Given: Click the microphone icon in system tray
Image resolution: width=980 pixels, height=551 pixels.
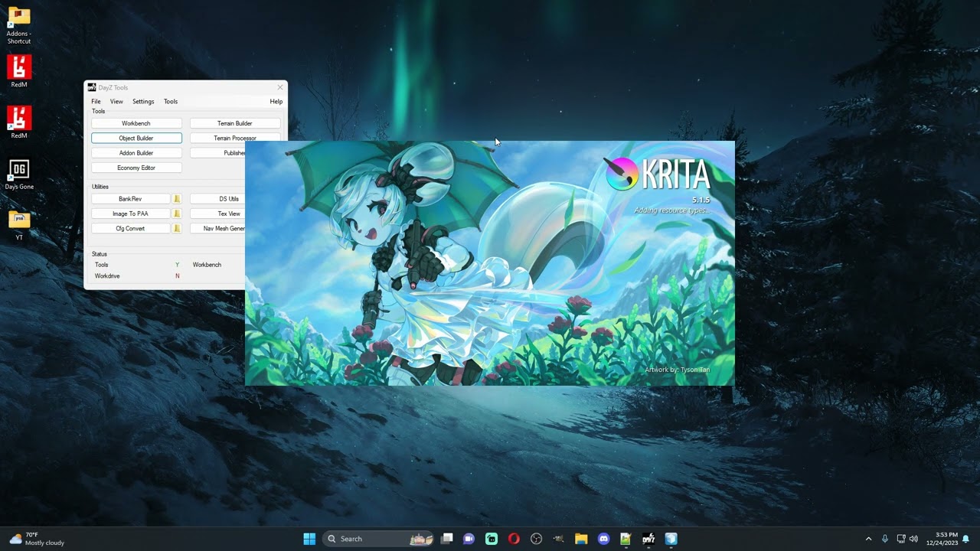Looking at the screenshot, I should click(885, 539).
